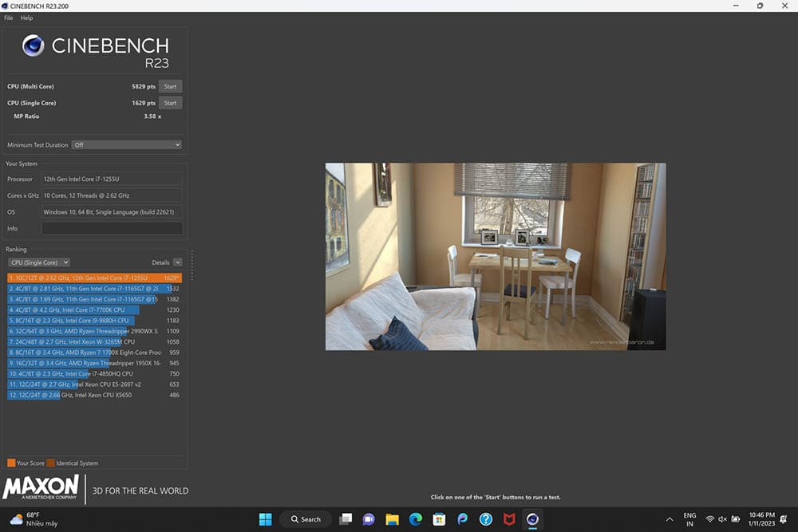Screen dimensions: 798x532
Task: Open McAfee from the taskbar
Action: (508, 519)
